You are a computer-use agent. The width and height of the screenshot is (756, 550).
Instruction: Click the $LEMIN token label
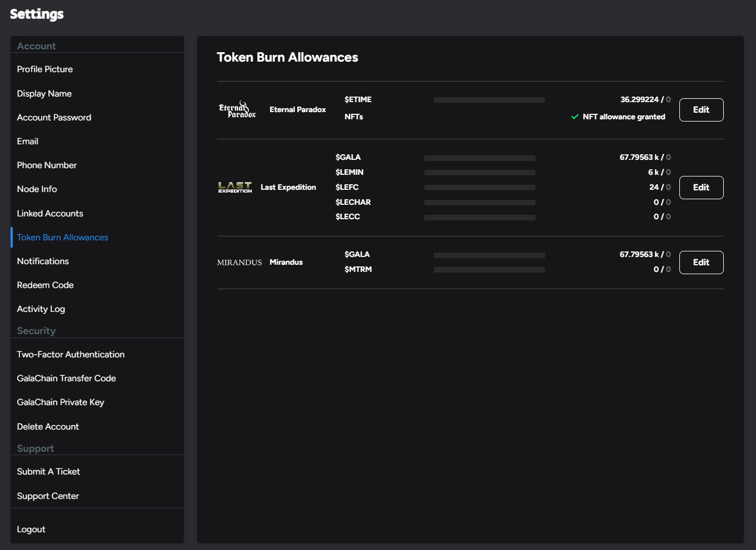coord(349,172)
